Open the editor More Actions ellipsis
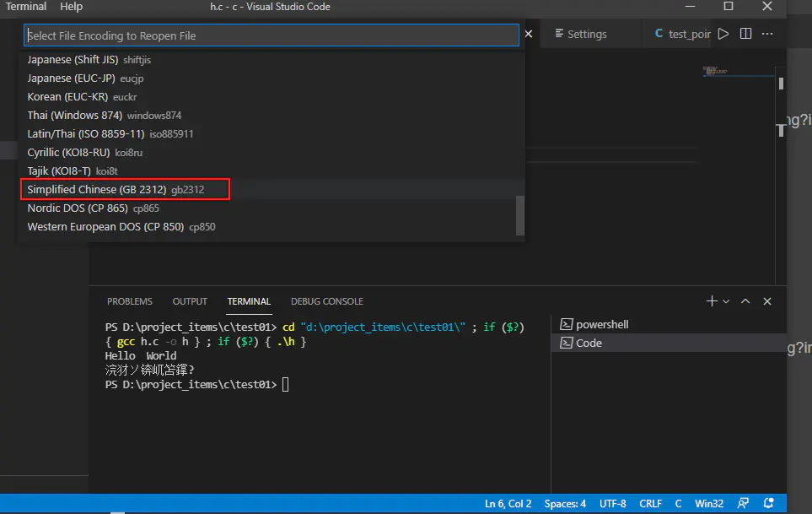Image resolution: width=812 pixels, height=514 pixels. [767, 34]
